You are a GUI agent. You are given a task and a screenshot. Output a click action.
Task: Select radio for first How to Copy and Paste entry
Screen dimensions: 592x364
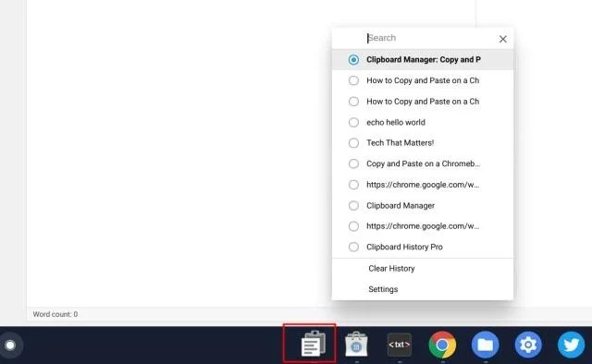tap(353, 80)
